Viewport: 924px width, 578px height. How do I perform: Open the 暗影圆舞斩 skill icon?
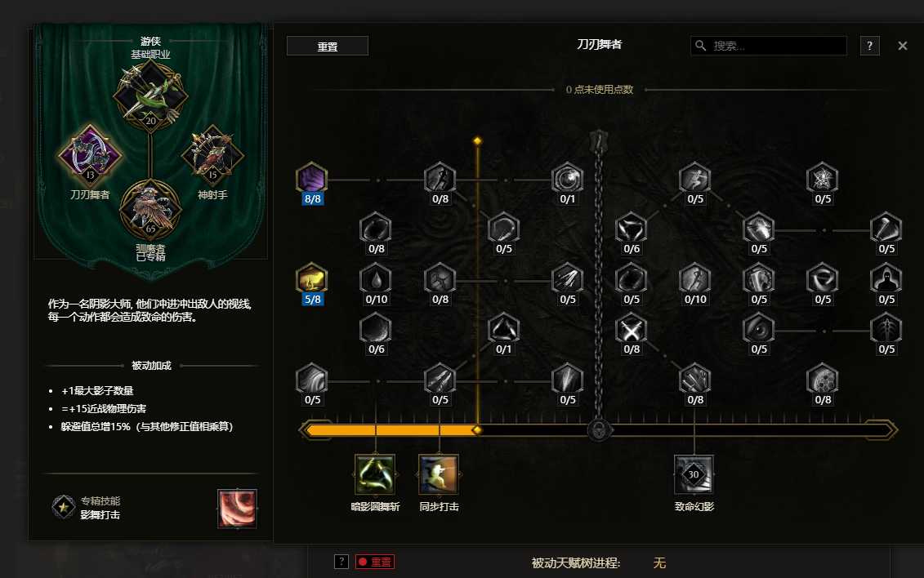[375, 474]
